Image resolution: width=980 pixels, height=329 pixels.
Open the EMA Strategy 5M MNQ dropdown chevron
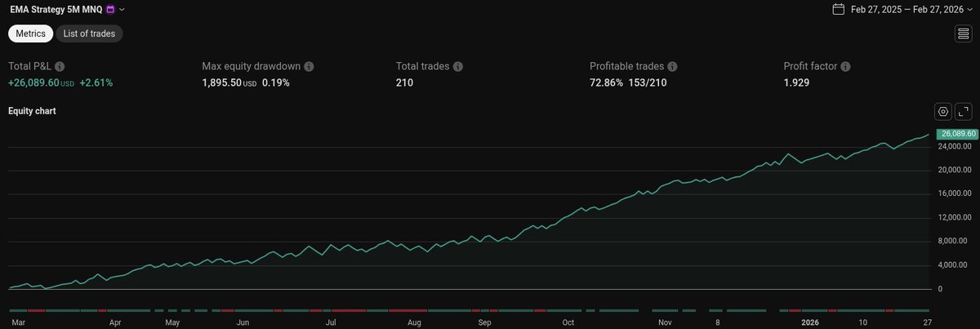(122, 10)
